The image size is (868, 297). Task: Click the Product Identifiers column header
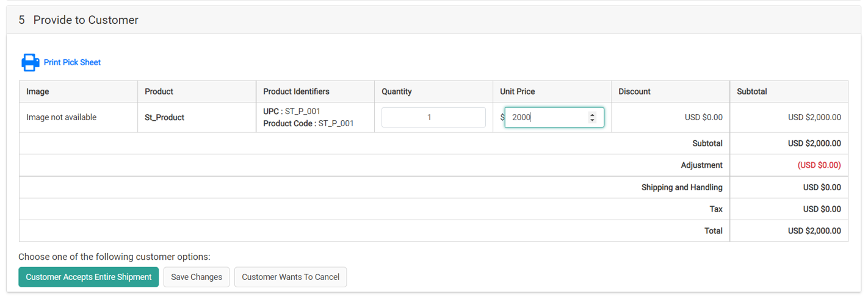click(x=296, y=91)
